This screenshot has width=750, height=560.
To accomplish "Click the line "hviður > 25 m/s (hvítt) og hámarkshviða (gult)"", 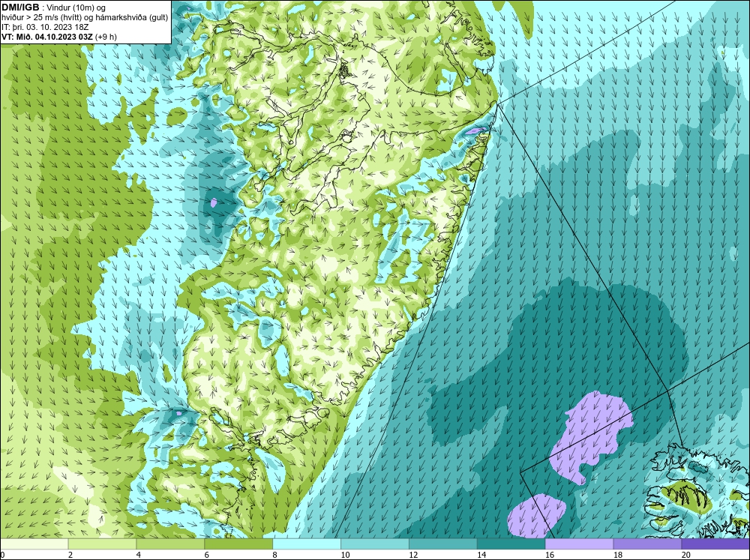I will pos(85,17).
